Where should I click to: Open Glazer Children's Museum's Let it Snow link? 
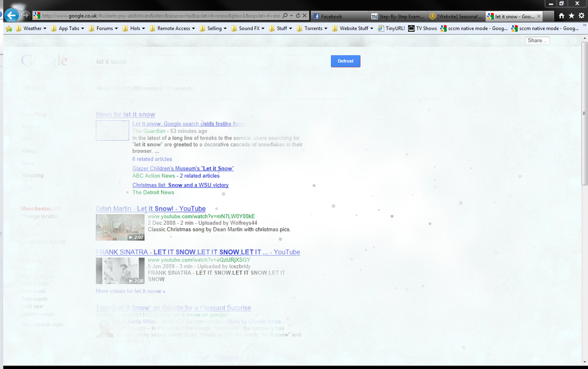click(183, 168)
